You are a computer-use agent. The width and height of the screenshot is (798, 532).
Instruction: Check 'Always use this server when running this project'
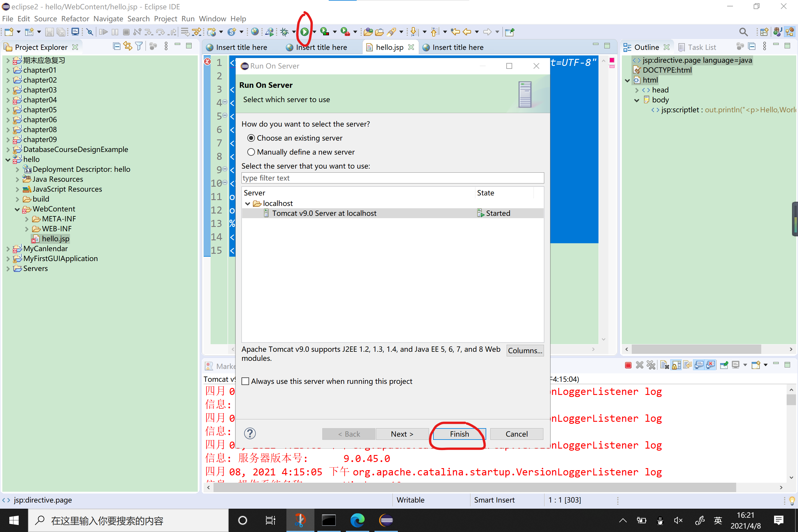tap(245, 381)
